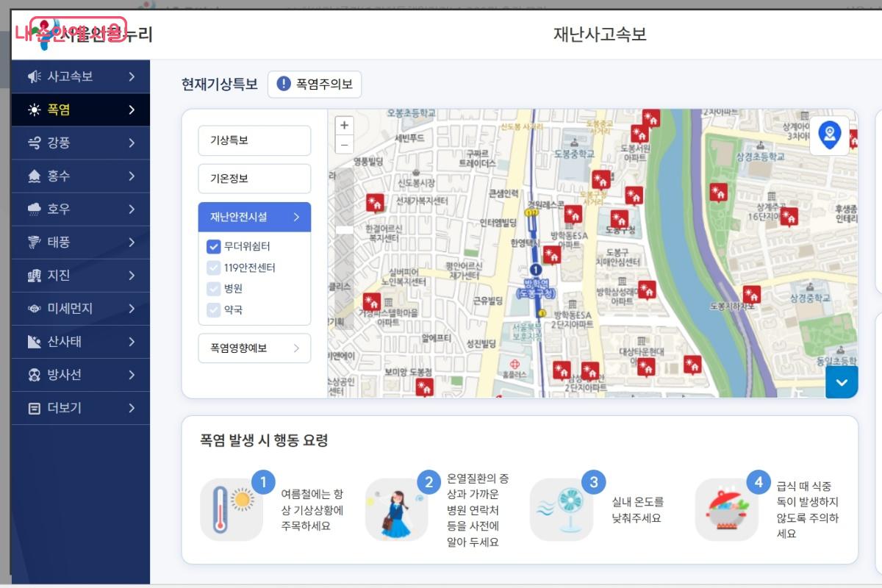Expand the 재난안전시설 dropdown panel
The width and height of the screenshot is (882, 588).
pyautogui.click(x=254, y=217)
